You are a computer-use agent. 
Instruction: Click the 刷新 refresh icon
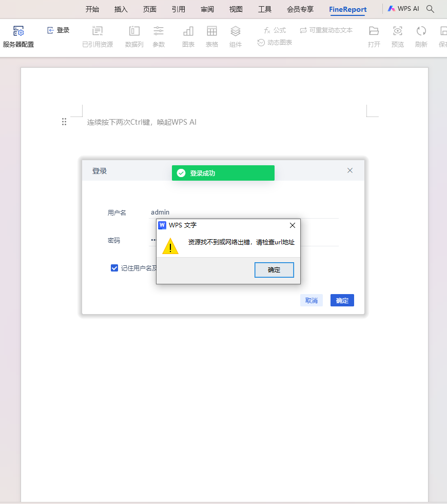421,31
